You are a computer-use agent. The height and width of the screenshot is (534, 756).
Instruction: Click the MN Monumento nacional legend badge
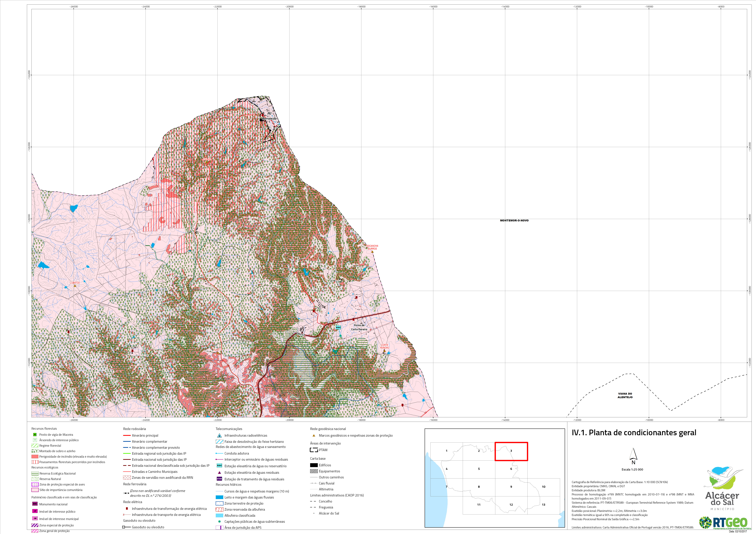[35, 504]
